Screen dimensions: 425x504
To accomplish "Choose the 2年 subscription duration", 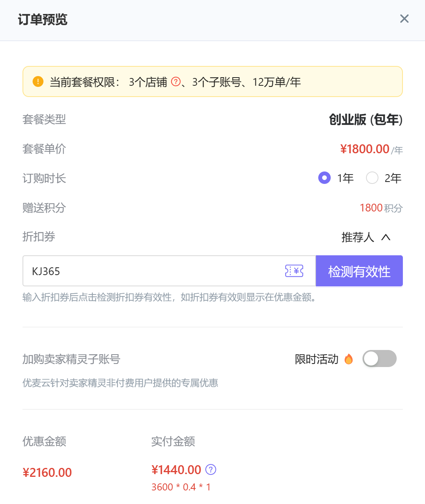I will point(372,178).
